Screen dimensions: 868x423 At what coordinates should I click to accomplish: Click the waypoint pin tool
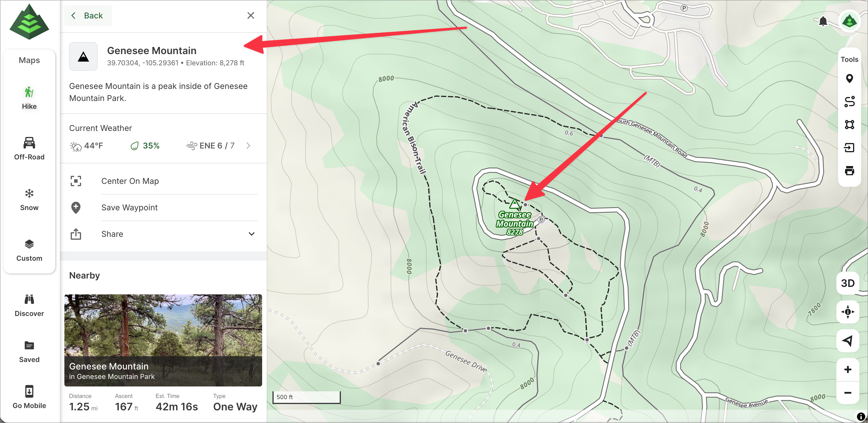tap(849, 79)
